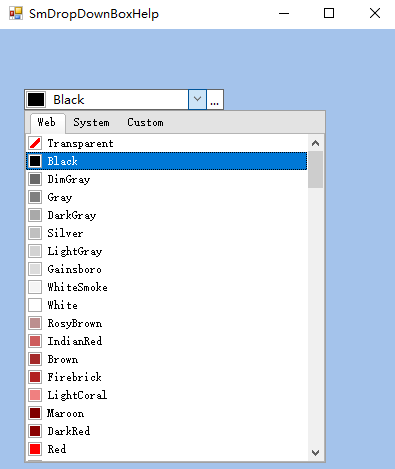
Task: Choose WhiteSmoke from the list
Action: [x=167, y=287]
